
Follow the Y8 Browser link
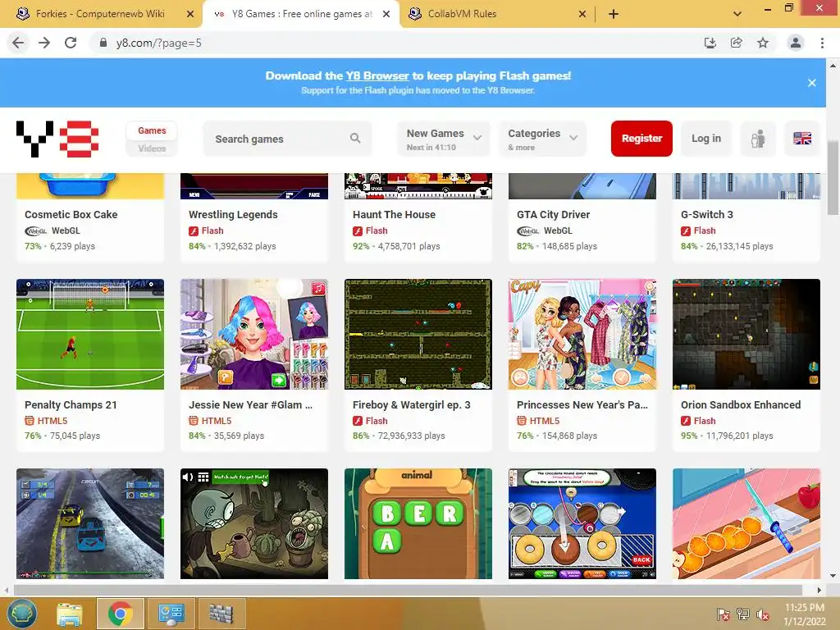click(x=377, y=75)
